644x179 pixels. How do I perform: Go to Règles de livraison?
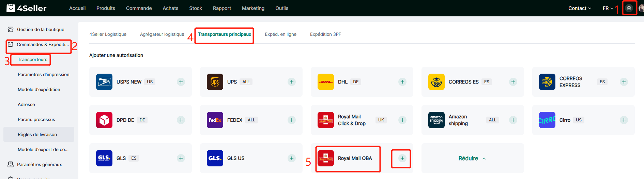(37, 134)
